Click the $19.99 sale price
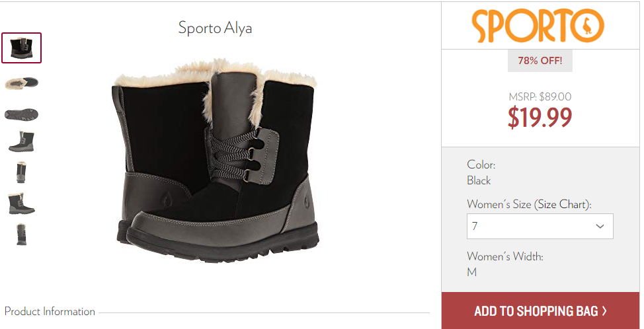Image resolution: width=644 pixels, height=329 pixels. tap(540, 118)
